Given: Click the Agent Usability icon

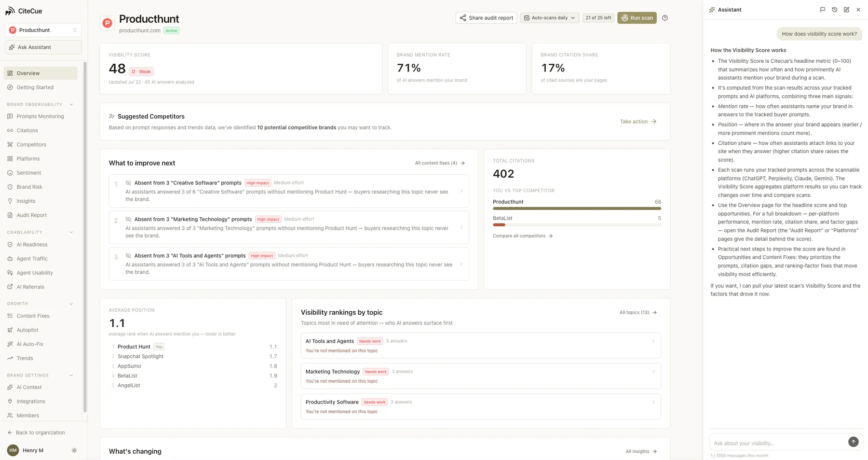Looking at the screenshot, I should point(10,273).
